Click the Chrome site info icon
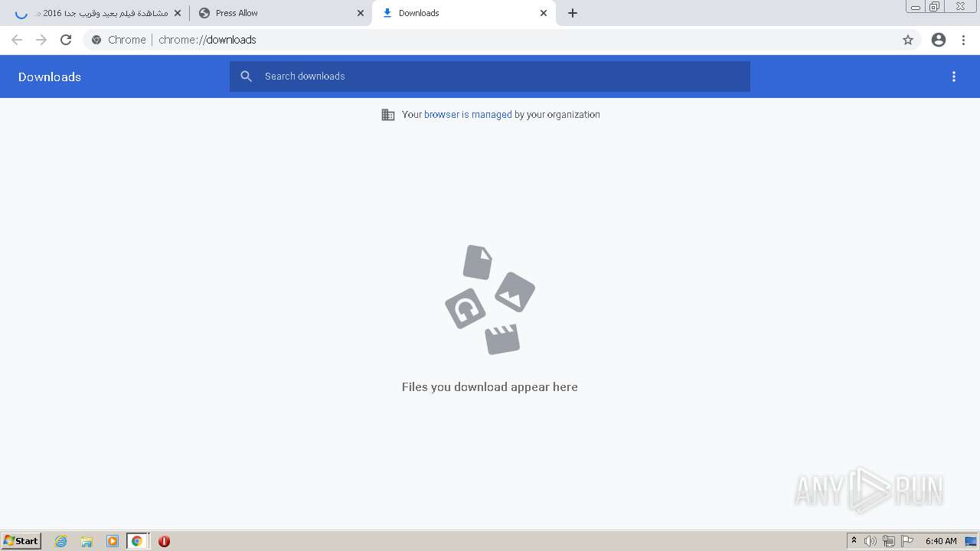The height and width of the screenshot is (551, 980). point(96,40)
